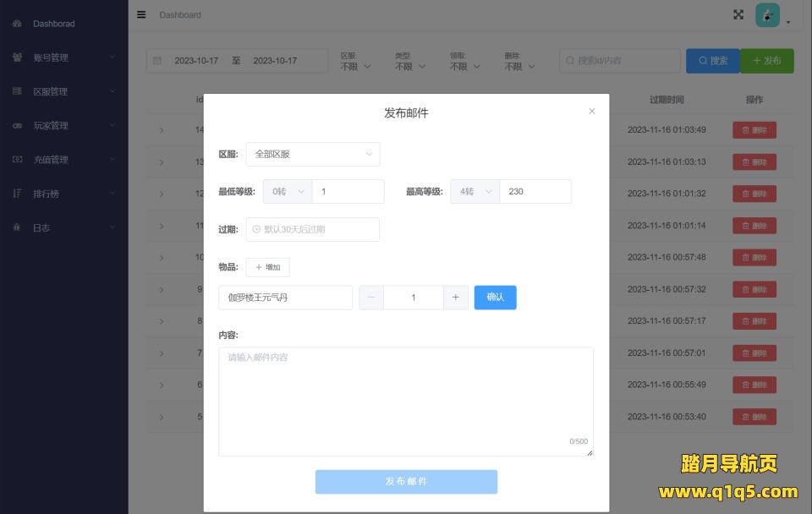
Task: Open the 区服 全部区服 dropdown
Action: point(312,154)
